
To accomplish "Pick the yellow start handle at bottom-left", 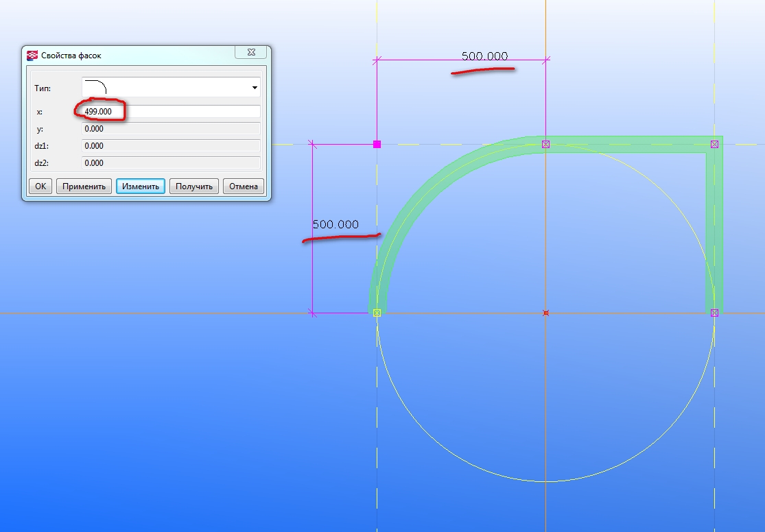I will pyautogui.click(x=377, y=313).
